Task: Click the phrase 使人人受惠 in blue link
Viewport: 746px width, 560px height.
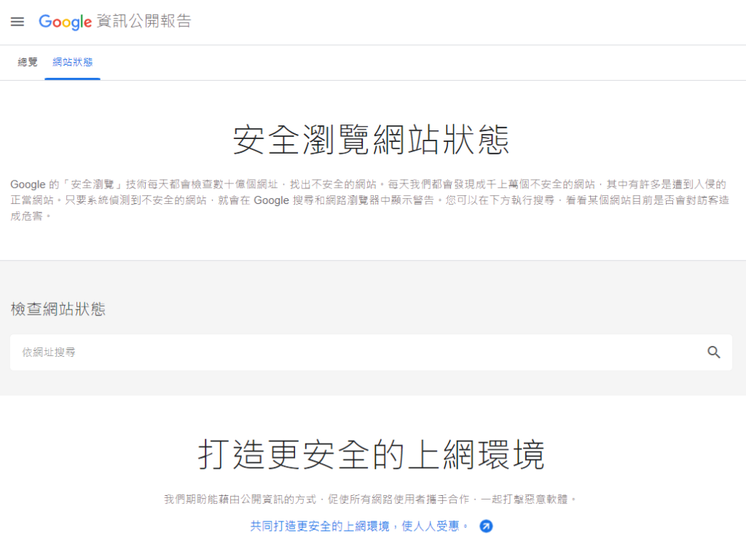Action: 430,527
